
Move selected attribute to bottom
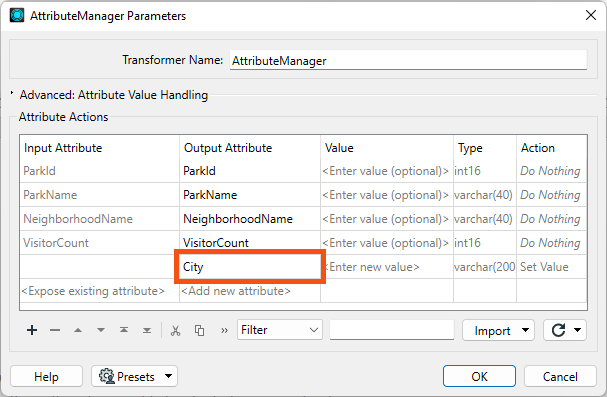pos(147,330)
